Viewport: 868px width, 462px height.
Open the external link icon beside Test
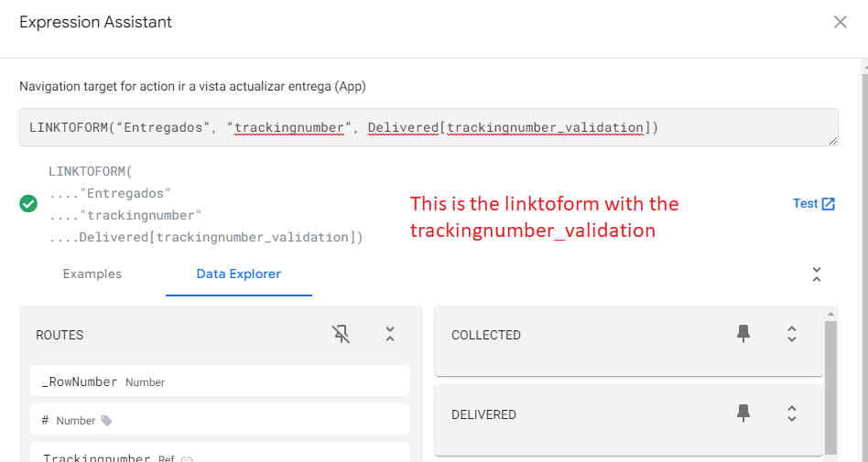coord(828,204)
